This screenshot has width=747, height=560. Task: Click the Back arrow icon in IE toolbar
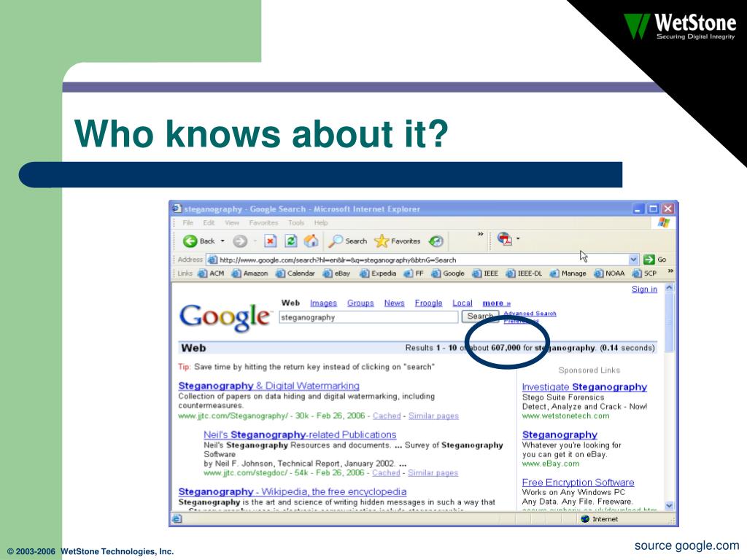[190, 241]
